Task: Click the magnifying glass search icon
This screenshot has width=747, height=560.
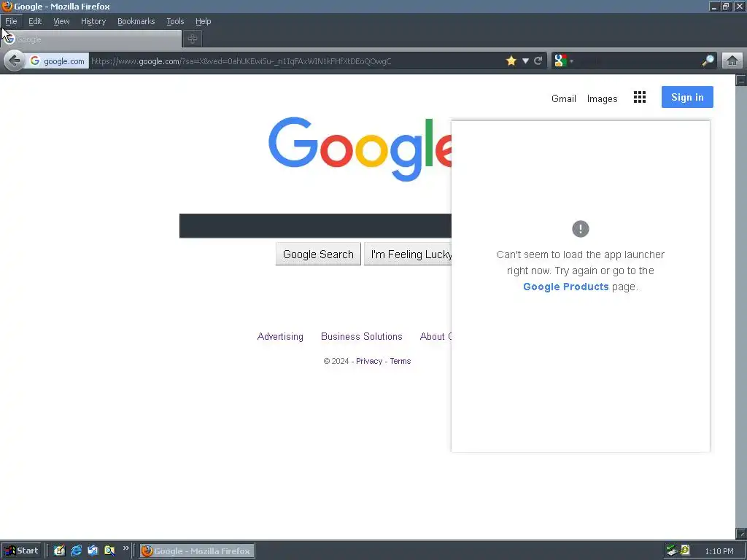Action: pos(708,61)
